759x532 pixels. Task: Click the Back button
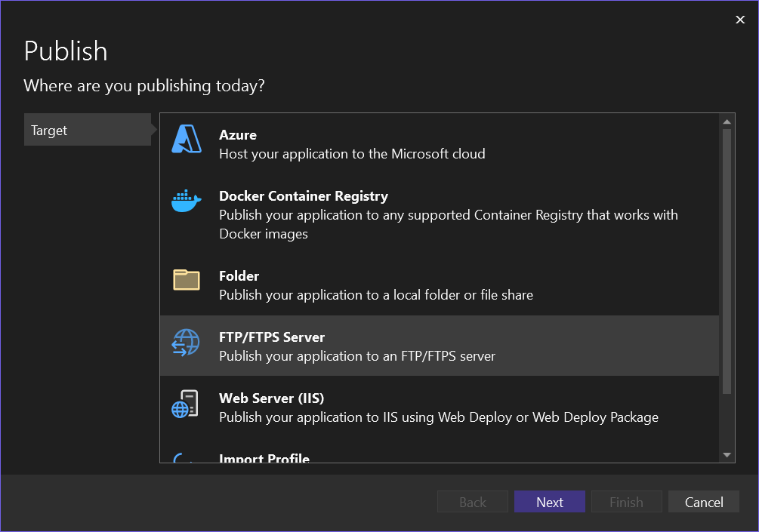pyautogui.click(x=473, y=502)
